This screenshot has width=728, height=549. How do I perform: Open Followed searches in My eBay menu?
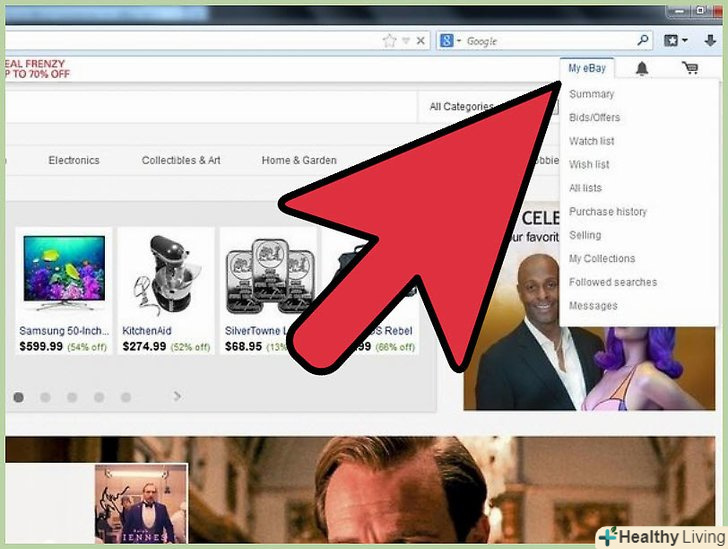613,282
